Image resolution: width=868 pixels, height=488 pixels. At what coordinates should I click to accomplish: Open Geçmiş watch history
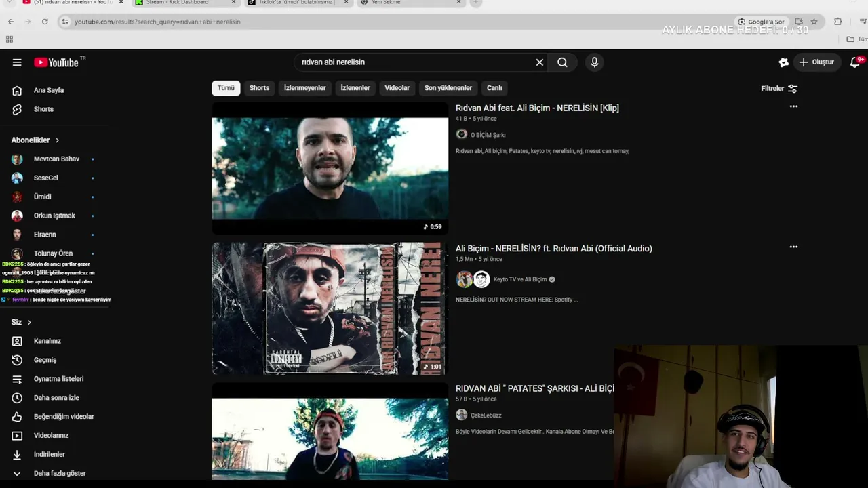[x=45, y=360]
